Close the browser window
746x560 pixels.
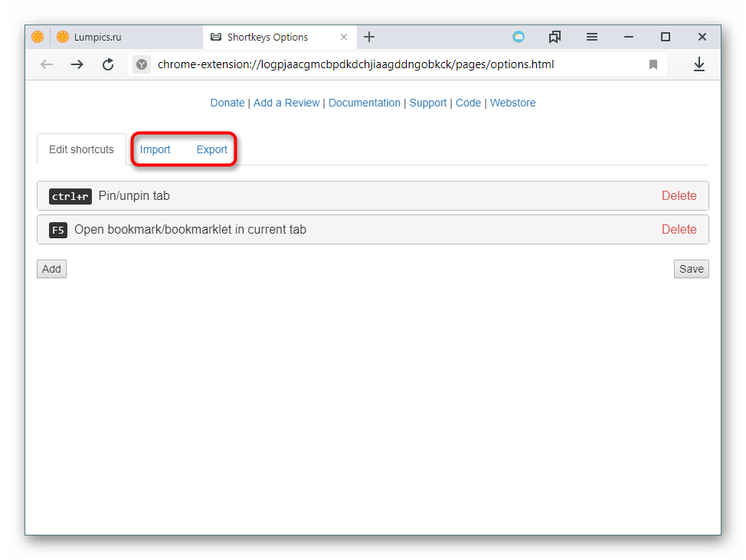702,37
